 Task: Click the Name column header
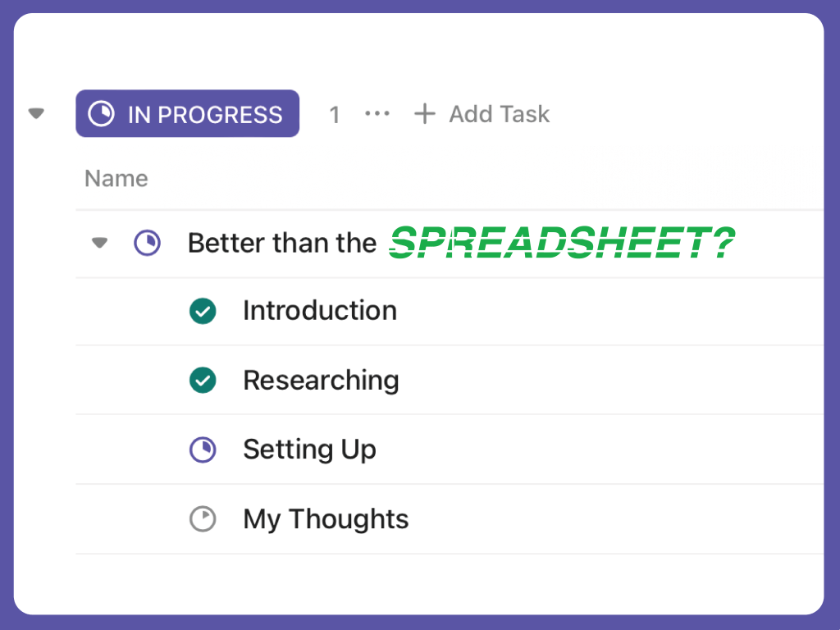point(116,179)
